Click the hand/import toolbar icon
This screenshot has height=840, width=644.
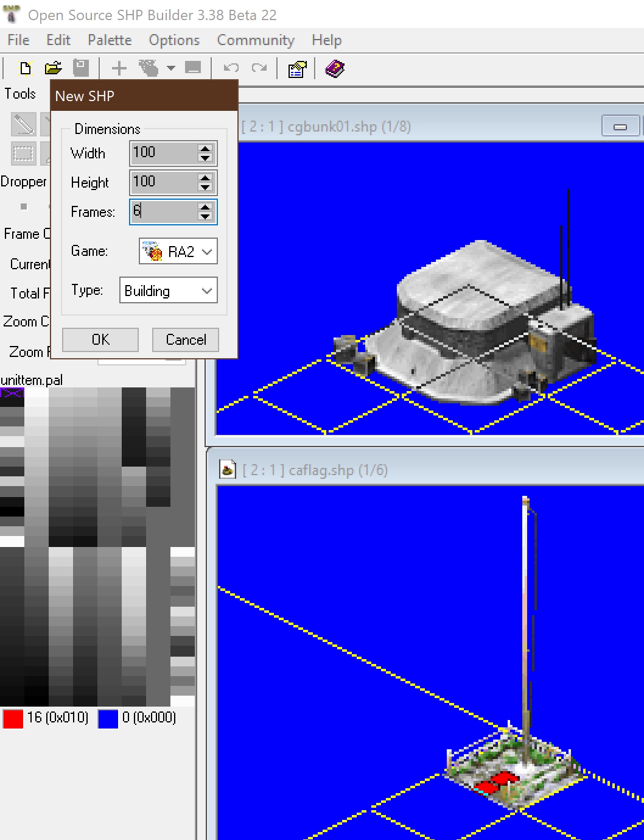tap(149, 68)
